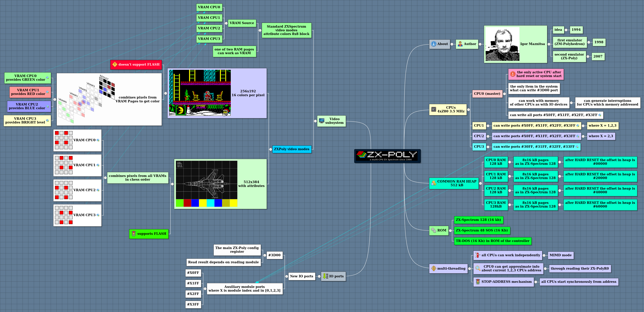Collapse the CPUs 4xZ80 branch
Screen dimensions: 644x312
pos(469,110)
